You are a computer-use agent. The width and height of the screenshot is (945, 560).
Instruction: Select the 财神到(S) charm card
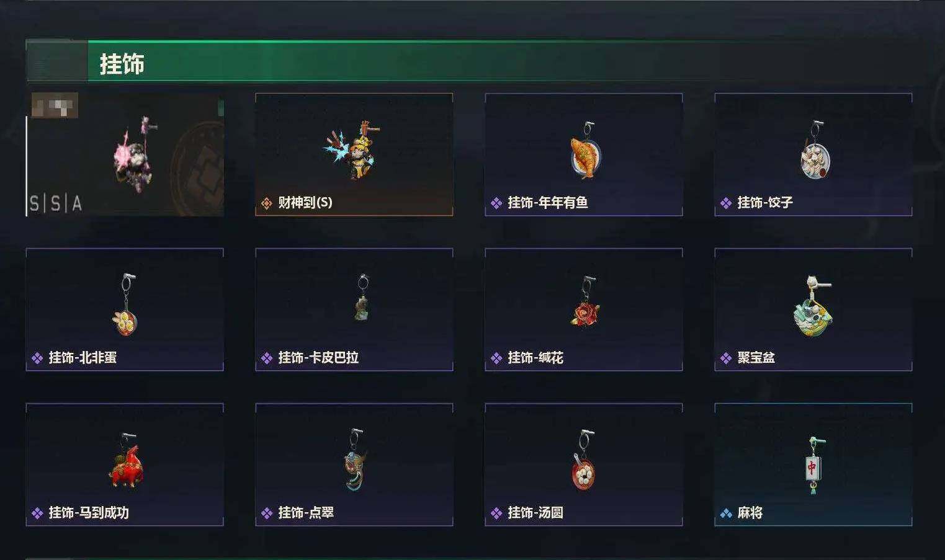354,154
